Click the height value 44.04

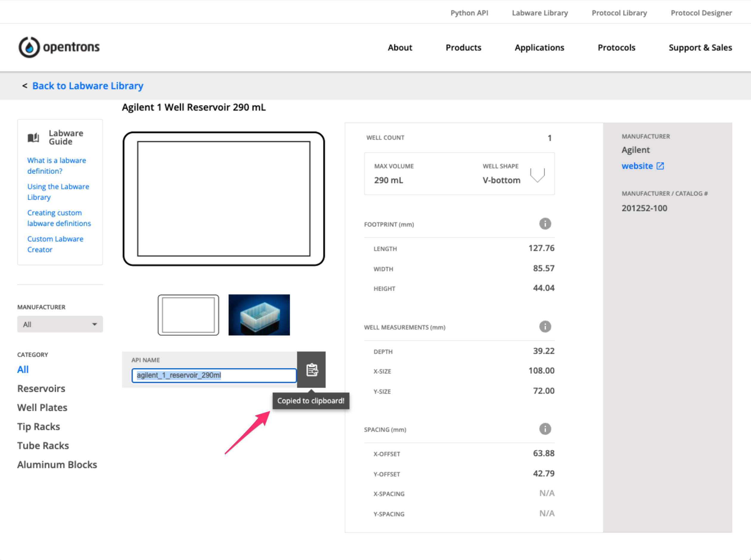[544, 288]
